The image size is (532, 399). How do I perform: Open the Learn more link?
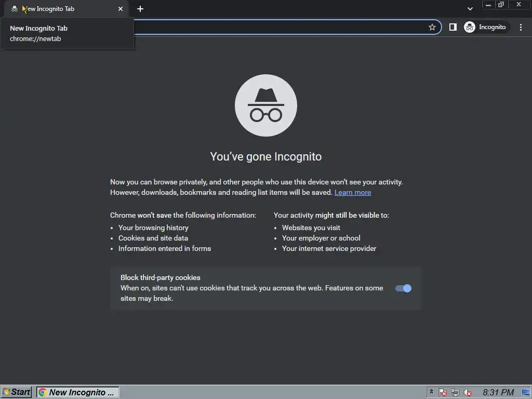[x=353, y=192]
